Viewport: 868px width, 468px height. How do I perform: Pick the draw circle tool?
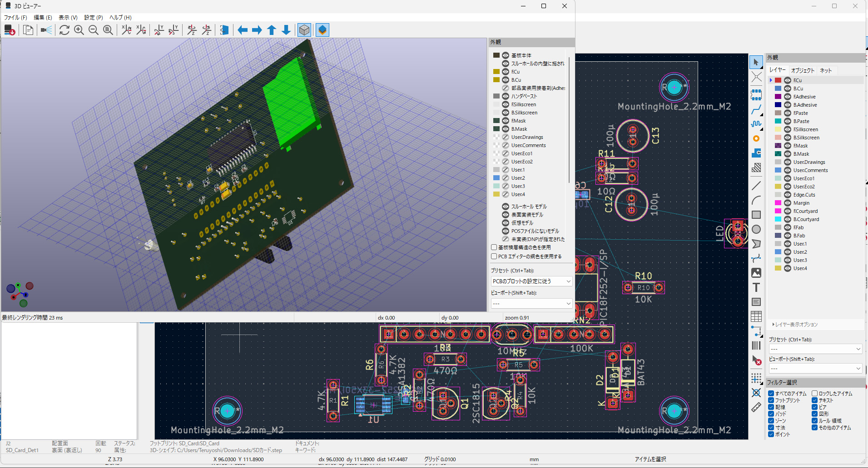(756, 229)
